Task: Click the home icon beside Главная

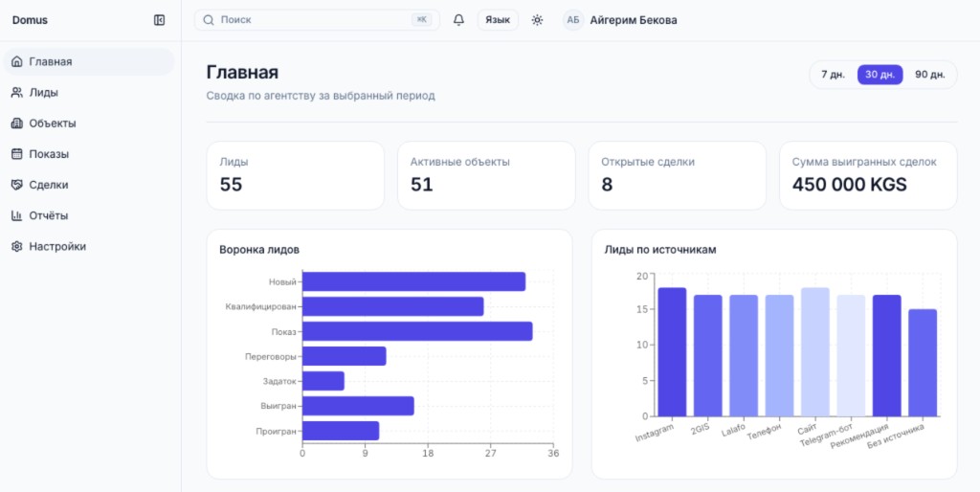Action: pyautogui.click(x=17, y=62)
